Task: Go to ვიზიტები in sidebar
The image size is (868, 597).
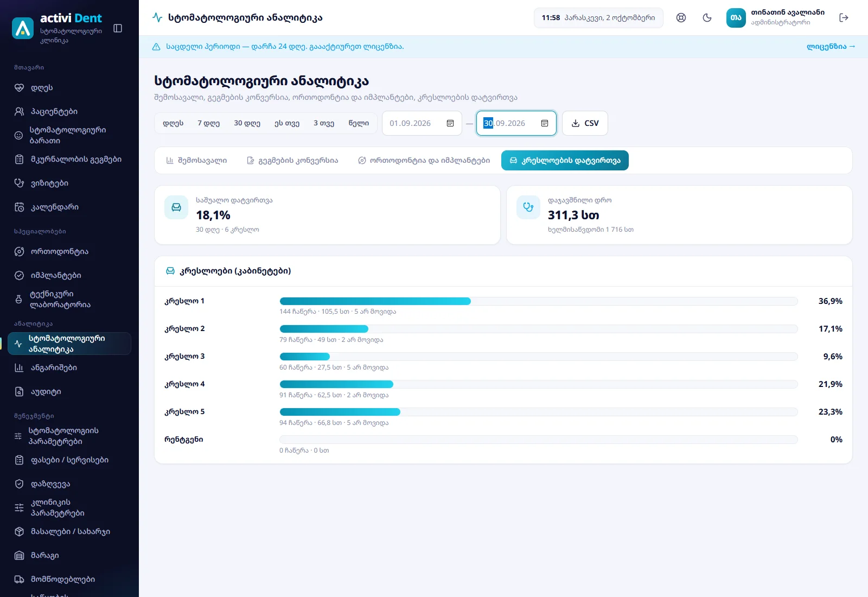Action: 69,183
